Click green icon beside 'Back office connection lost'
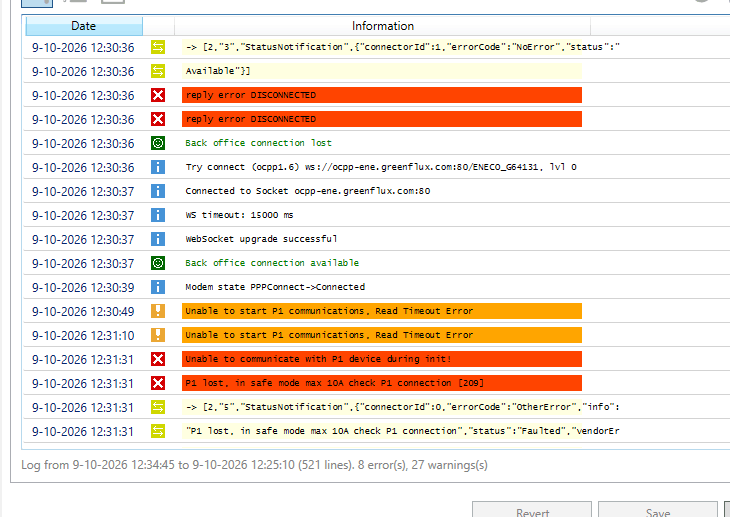Screen dimensions: 730x517 pyautogui.click(x=158, y=143)
